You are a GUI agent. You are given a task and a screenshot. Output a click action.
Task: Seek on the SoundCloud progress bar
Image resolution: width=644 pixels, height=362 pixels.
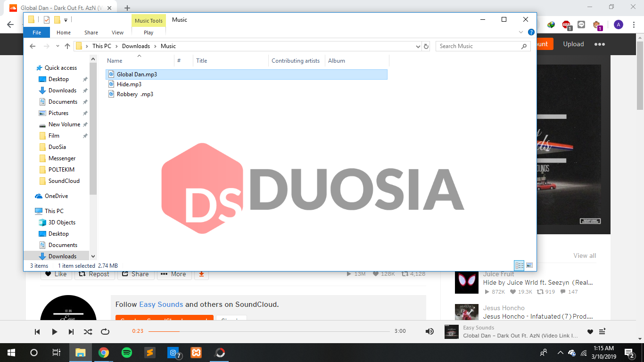(x=269, y=331)
